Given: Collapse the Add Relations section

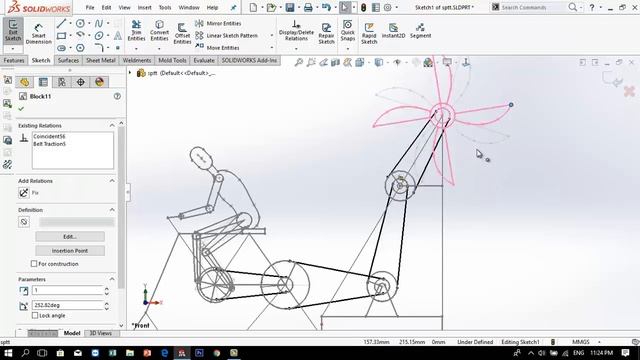Looking at the screenshot, I should point(112,181).
